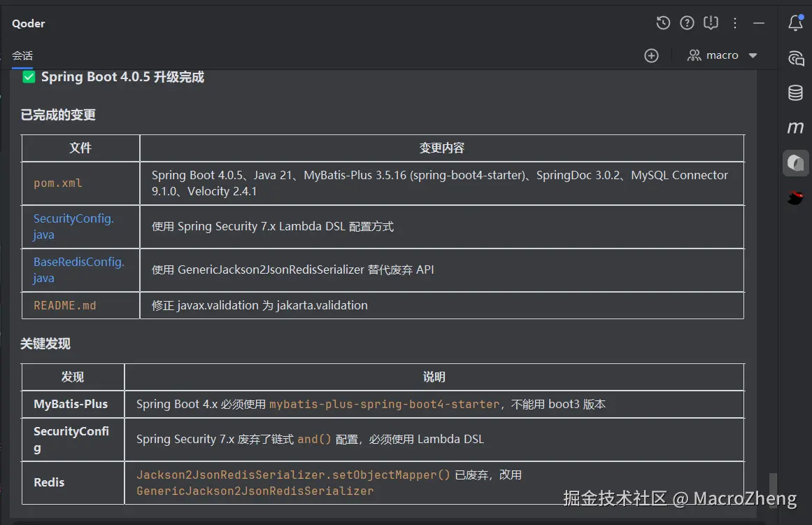Click the 变更内容 column header
This screenshot has height=525, width=812.
click(442, 148)
